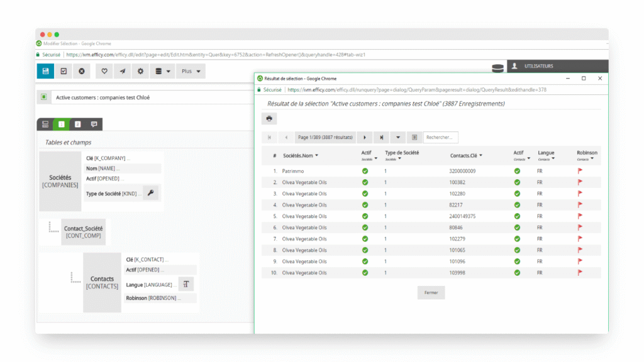Go to next results page arrow
Viewport: 644px width, 362px height.
pyautogui.click(x=365, y=137)
